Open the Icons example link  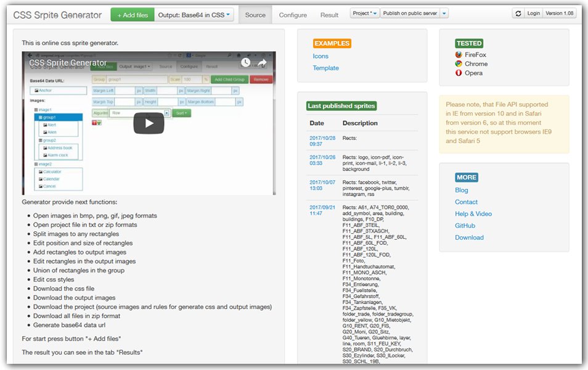[x=321, y=56]
